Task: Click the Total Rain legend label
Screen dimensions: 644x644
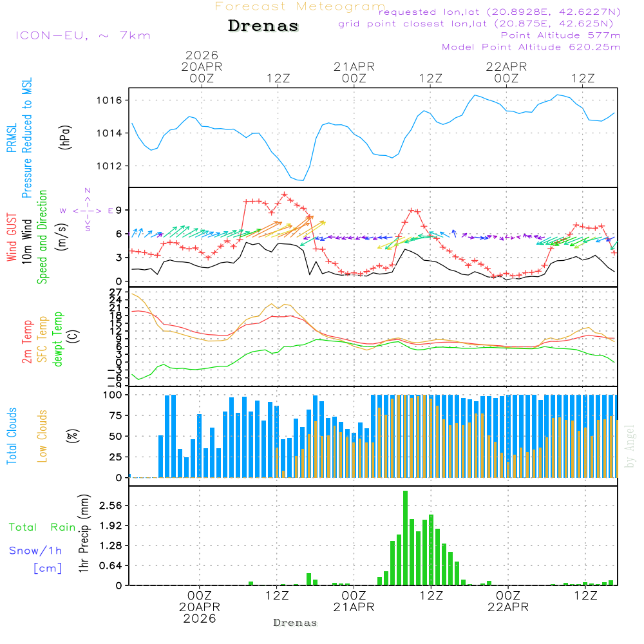Action: (x=42, y=527)
